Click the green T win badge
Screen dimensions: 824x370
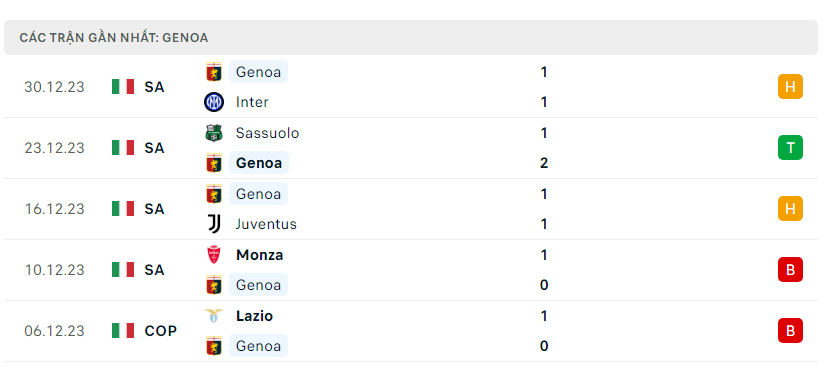click(790, 148)
